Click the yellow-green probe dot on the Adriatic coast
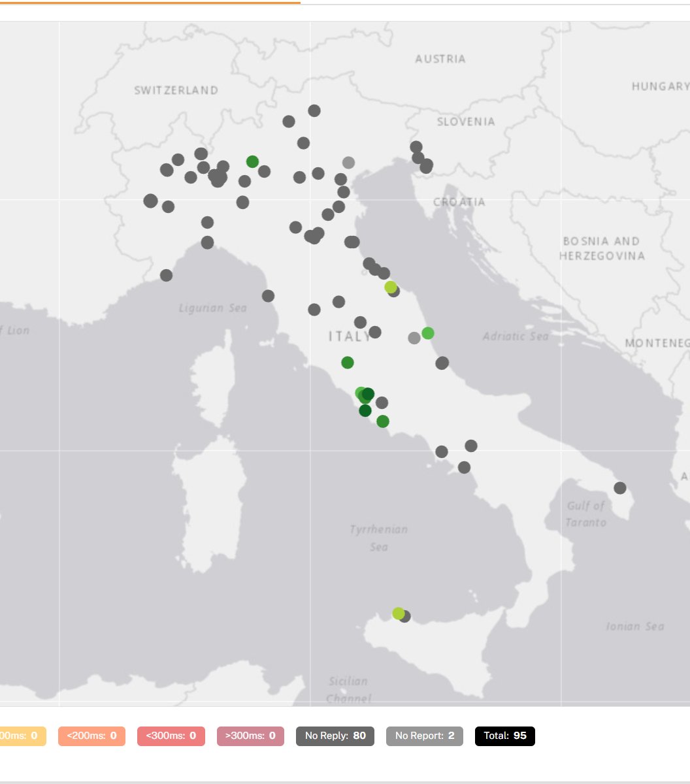Viewport: 690px width, 784px height. click(x=390, y=287)
